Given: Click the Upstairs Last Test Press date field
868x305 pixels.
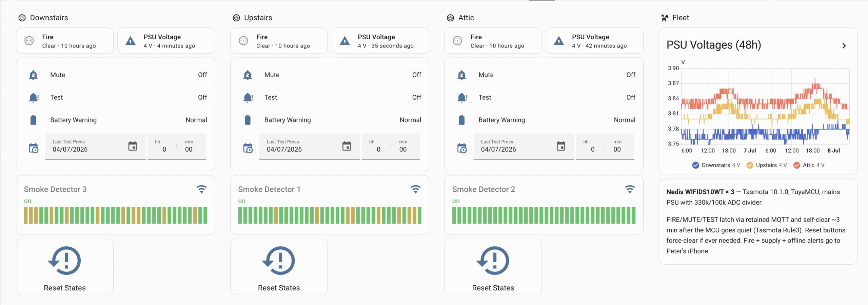Looking at the screenshot, I should (x=310, y=146).
